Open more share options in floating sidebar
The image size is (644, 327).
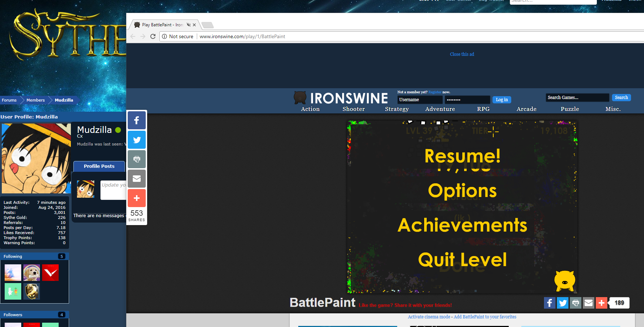pos(137,198)
